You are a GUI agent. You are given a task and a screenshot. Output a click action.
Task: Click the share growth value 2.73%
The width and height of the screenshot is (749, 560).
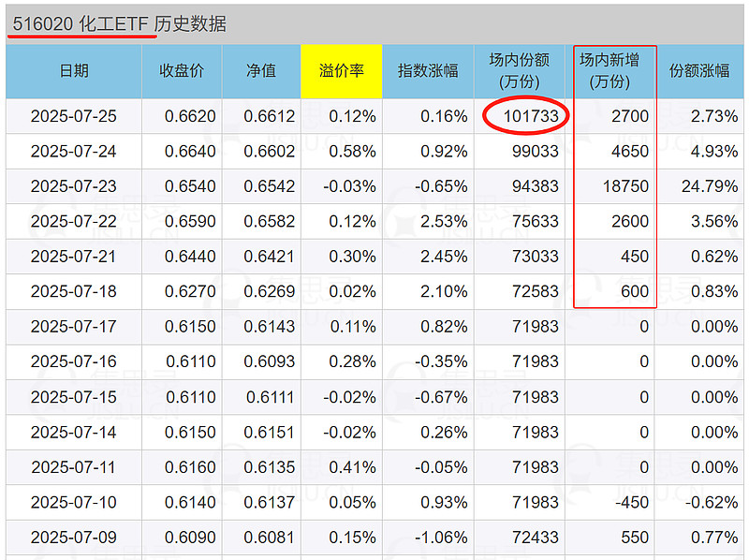click(714, 116)
